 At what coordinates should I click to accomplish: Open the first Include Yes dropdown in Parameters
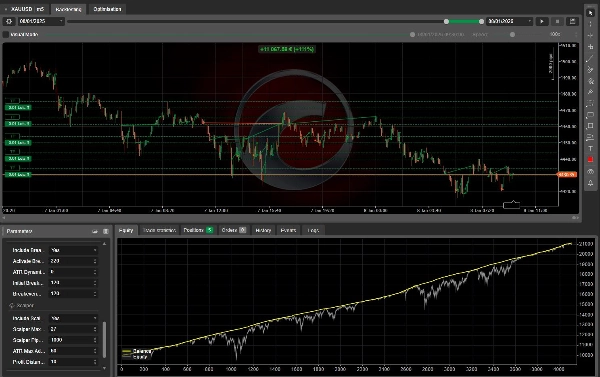tap(73, 250)
